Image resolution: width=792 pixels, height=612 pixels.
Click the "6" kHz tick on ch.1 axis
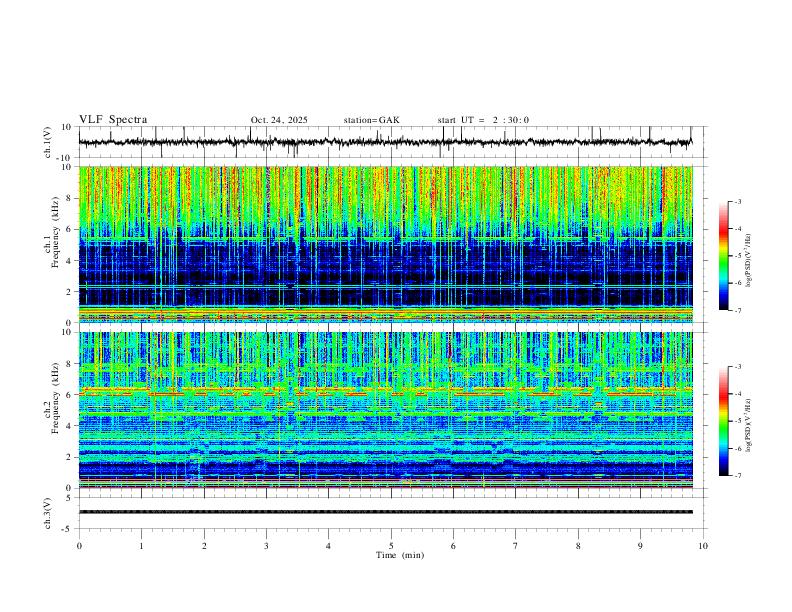[x=69, y=229]
